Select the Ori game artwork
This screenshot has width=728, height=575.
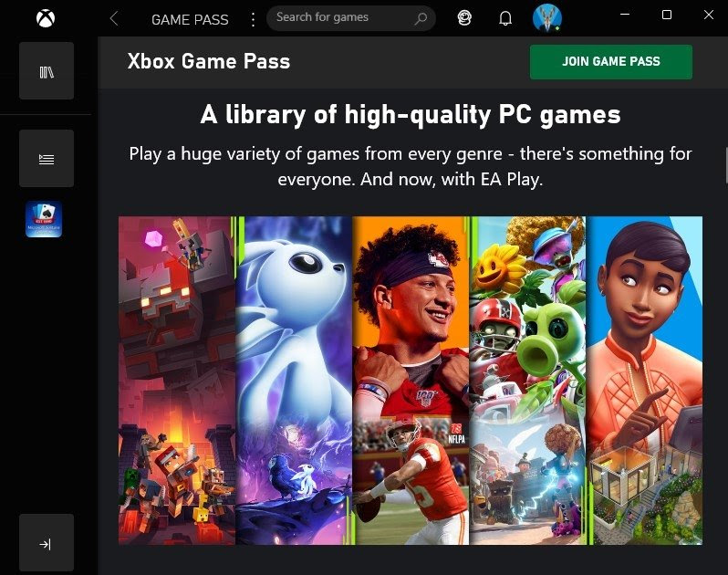click(x=294, y=380)
